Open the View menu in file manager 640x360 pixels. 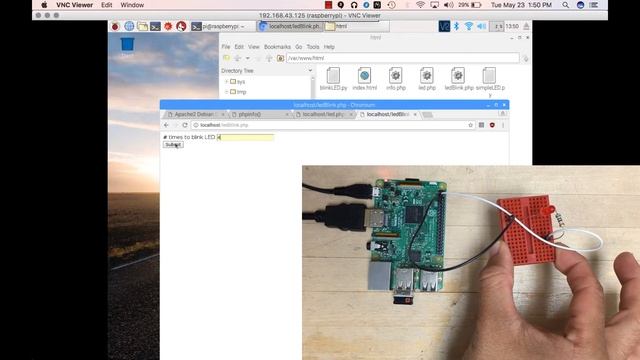point(254,47)
